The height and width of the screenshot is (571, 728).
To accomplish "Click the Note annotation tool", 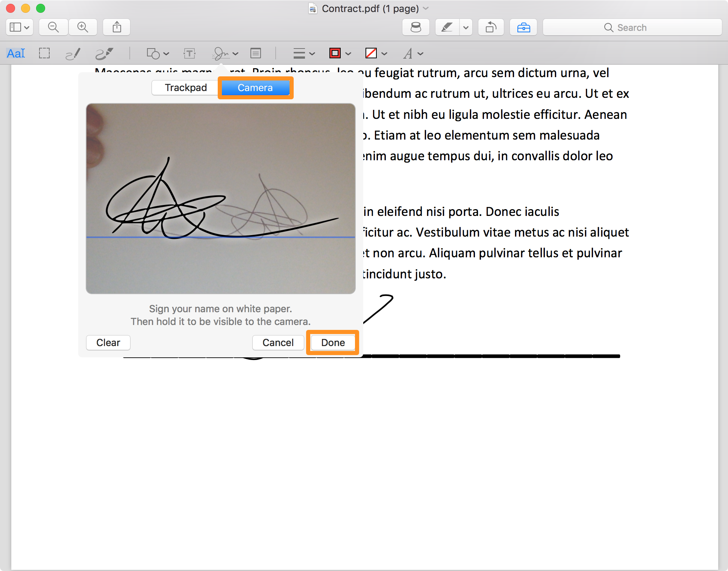I will pyautogui.click(x=256, y=53).
